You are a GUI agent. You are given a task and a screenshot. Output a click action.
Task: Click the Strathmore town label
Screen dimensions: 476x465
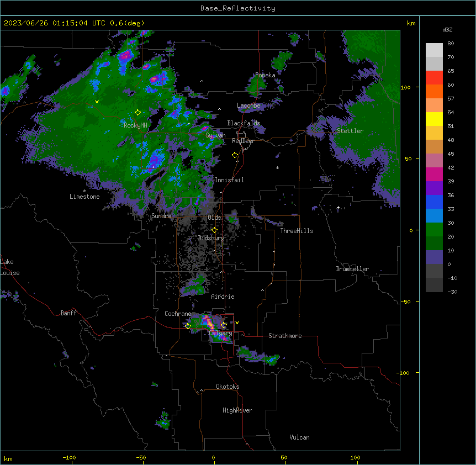click(x=285, y=336)
